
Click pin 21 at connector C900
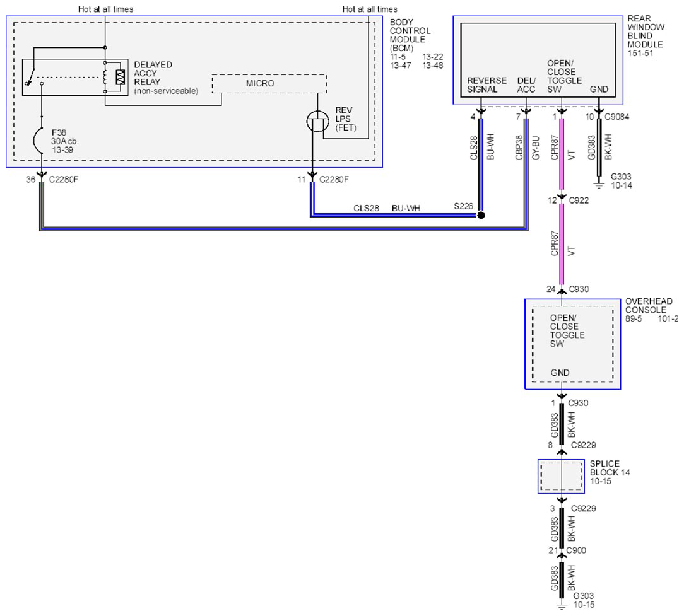click(x=553, y=550)
